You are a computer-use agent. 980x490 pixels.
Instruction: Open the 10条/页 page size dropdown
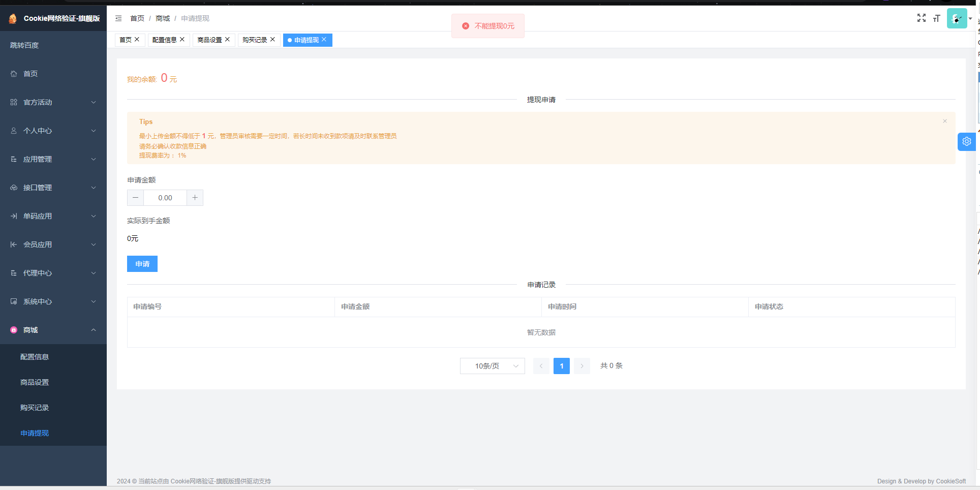492,366
